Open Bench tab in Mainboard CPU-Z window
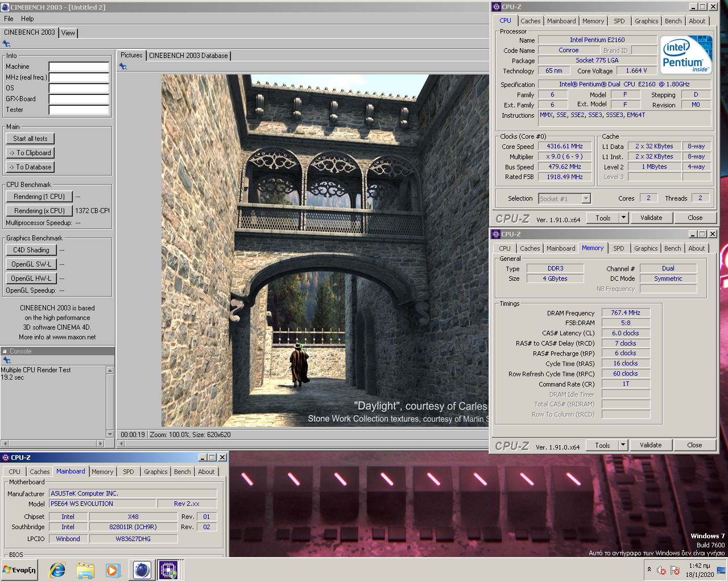Image resolution: width=728 pixels, height=582 pixels. pyautogui.click(x=183, y=472)
